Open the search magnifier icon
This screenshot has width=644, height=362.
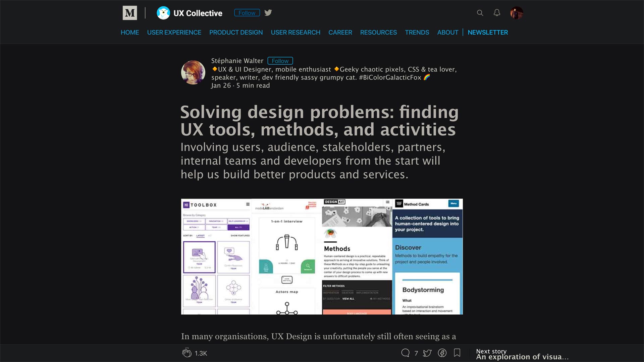pyautogui.click(x=480, y=13)
